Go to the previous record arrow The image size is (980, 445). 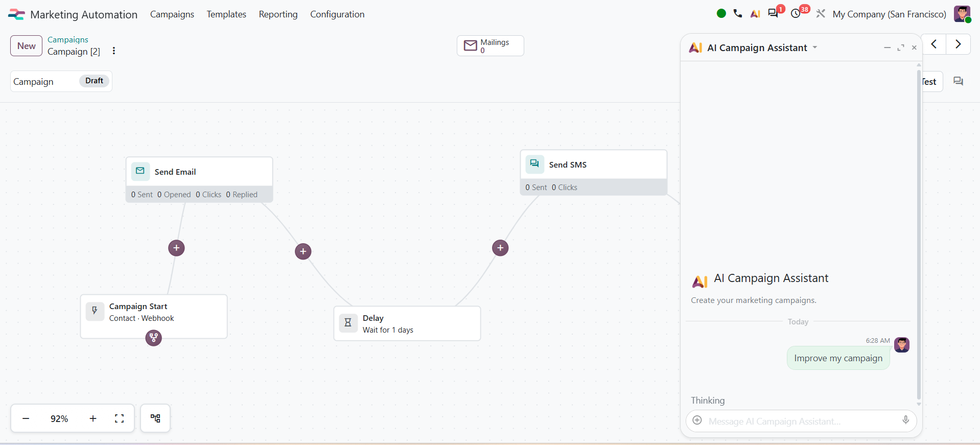(x=934, y=44)
